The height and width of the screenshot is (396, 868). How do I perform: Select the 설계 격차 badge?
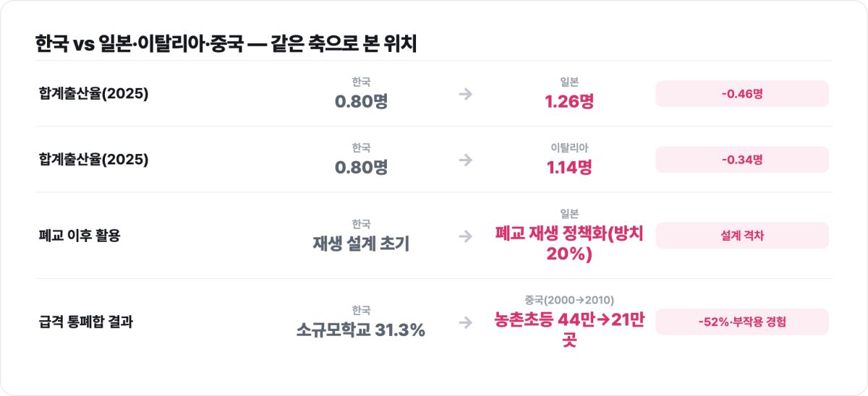(x=742, y=236)
